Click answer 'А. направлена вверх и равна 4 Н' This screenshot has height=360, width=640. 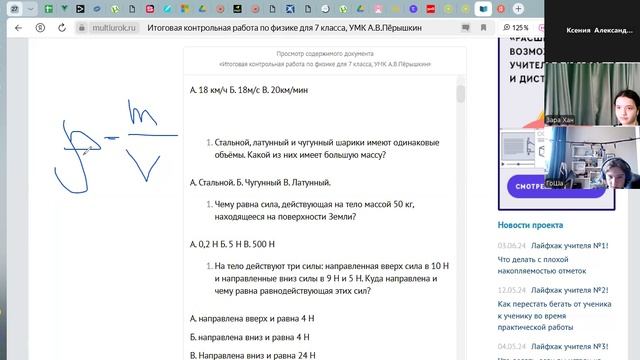pyautogui.click(x=252, y=318)
